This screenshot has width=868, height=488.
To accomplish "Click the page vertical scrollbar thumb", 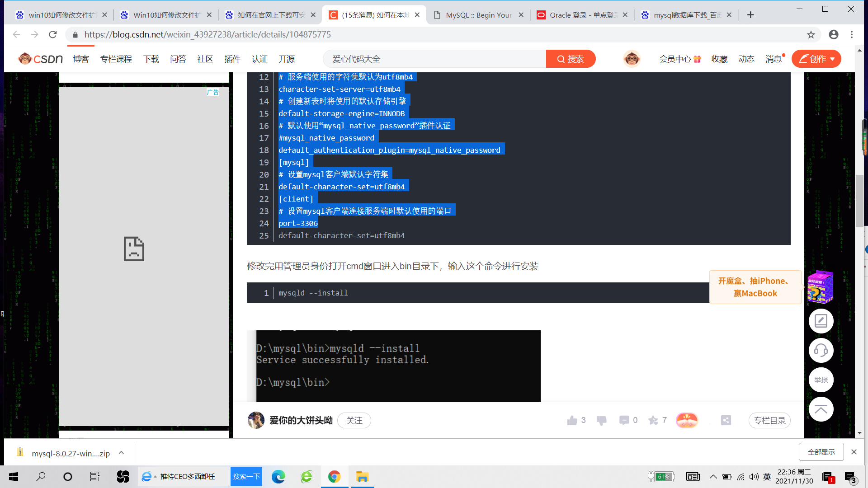I will 859,201.
